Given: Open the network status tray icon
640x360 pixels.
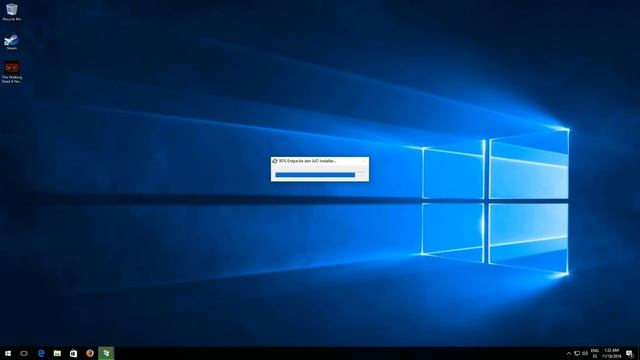Looking at the screenshot, I should (x=577, y=353).
